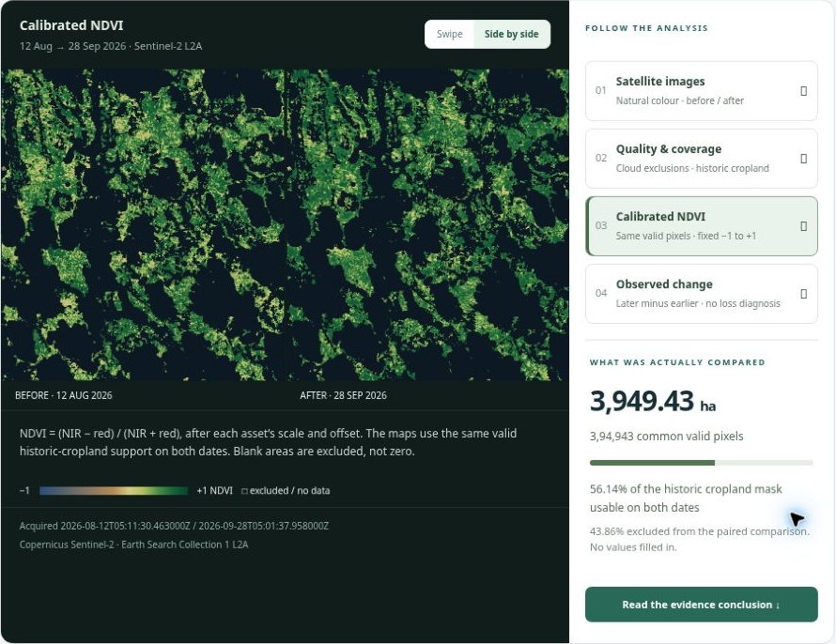The width and height of the screenshot is (836, 644).
Task: Click 'Cloud exclusions · historic cropland' subtitle
Action: coord(692,168)
